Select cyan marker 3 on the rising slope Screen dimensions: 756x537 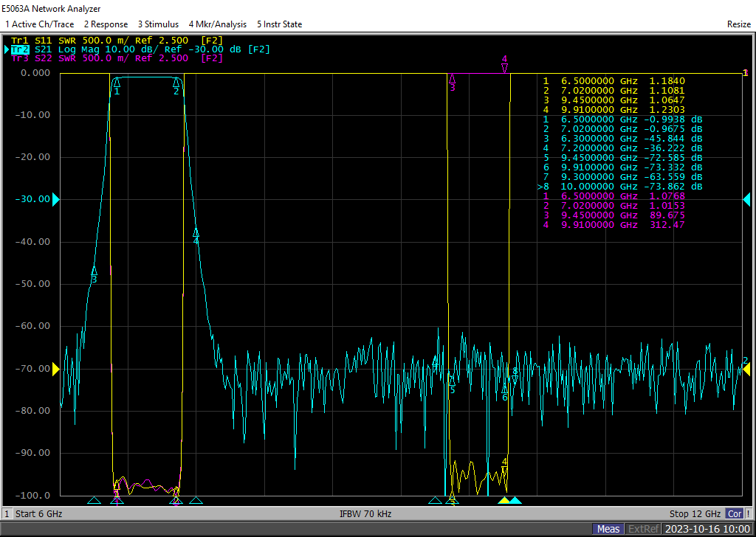click(94, 271)
